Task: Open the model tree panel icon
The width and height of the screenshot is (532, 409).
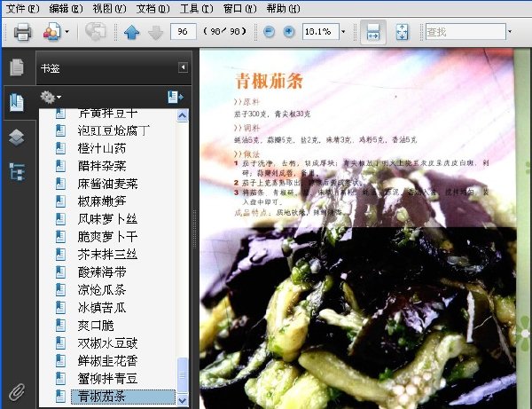Action: coord(17,172)
